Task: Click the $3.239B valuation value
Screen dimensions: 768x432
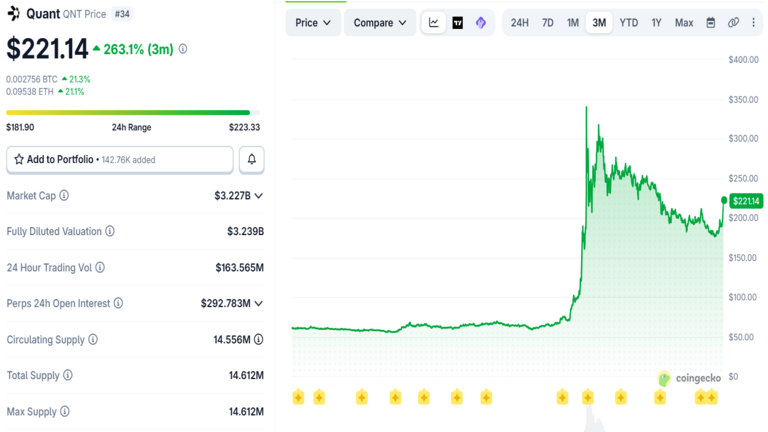Action: point(245,231)
